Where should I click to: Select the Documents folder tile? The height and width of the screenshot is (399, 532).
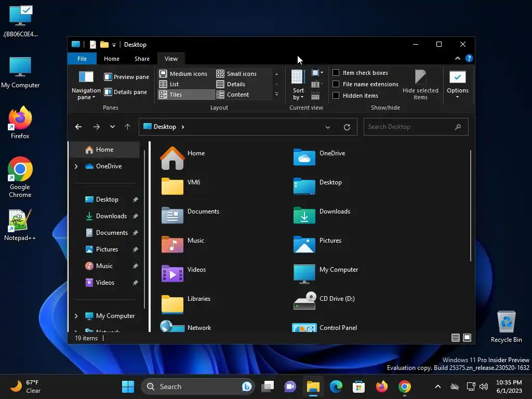(x=191, y=216)
